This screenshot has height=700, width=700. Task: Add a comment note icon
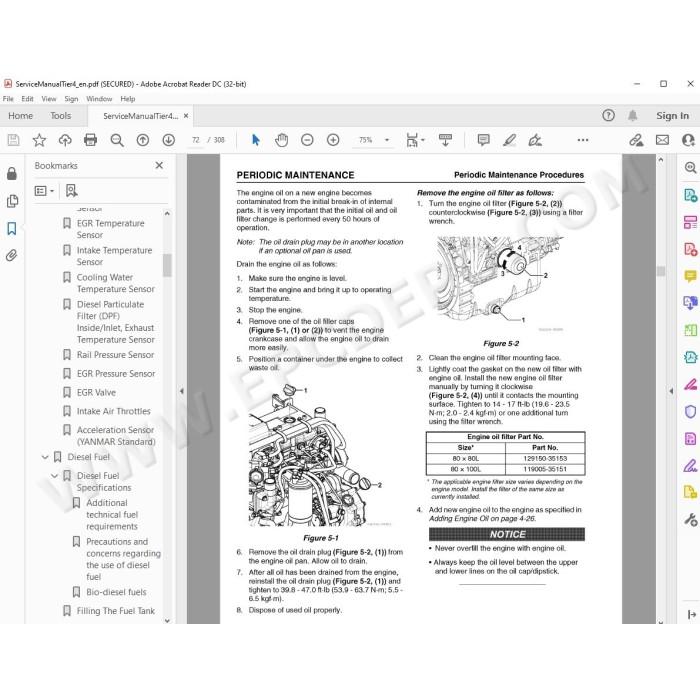(483, 140)
